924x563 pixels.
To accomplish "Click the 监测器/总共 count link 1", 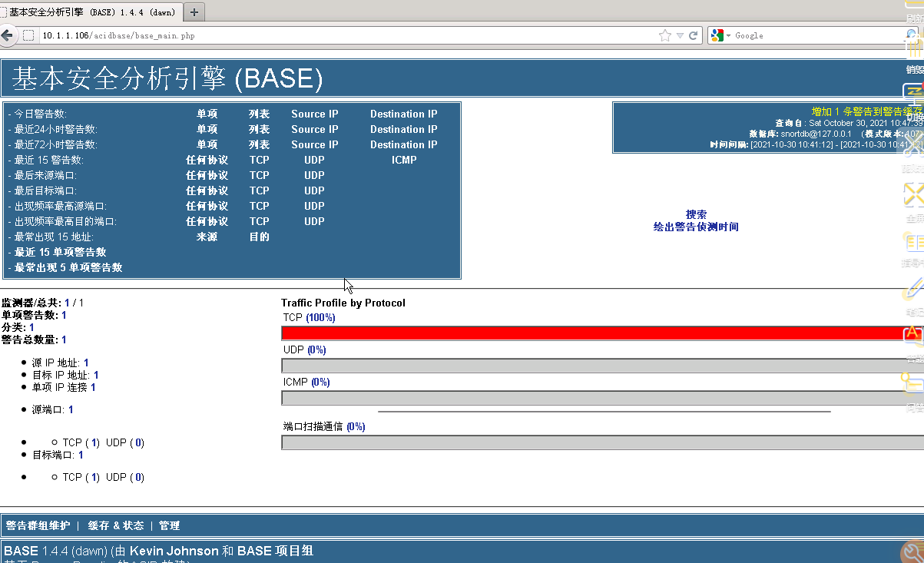I will coord(67,303).
